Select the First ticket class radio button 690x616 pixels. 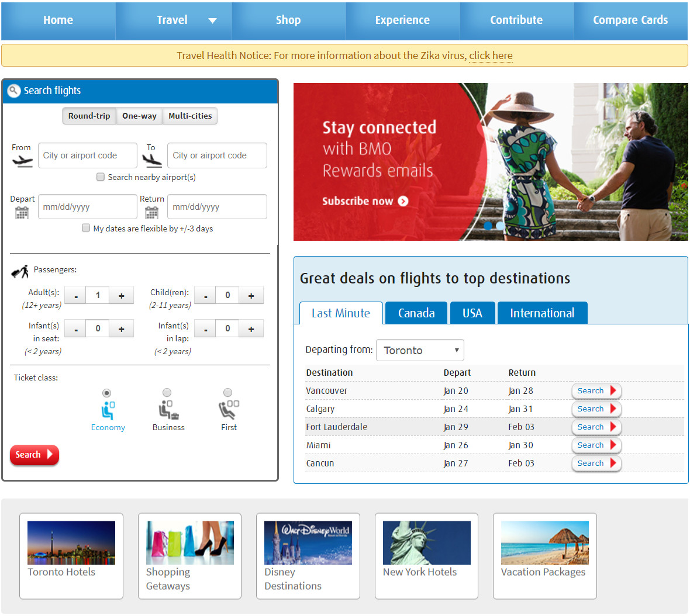[x=227, y=392]
